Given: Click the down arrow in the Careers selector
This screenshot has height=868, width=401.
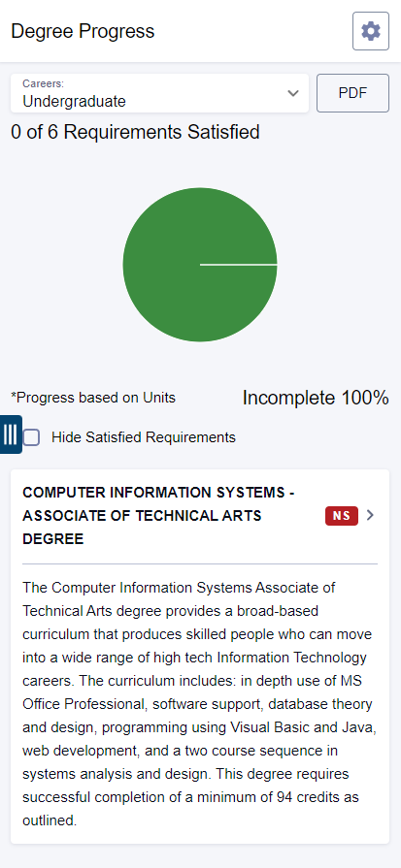Looking at the screenshot, I should coord(293,93).
